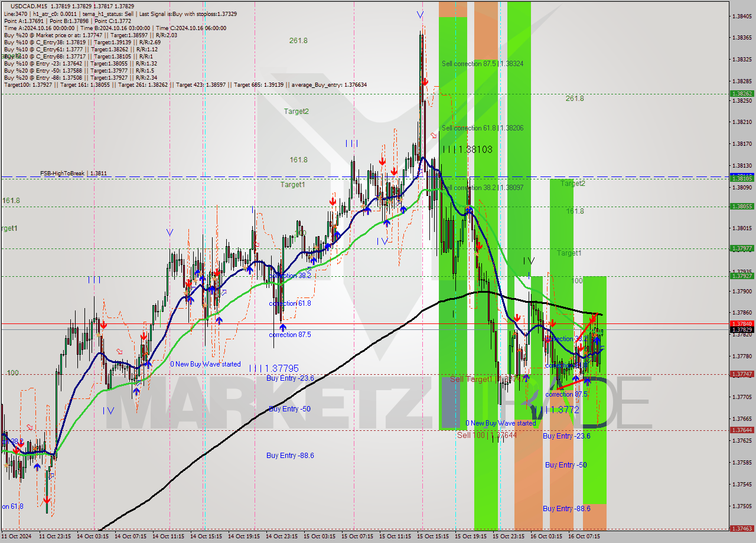Viewport: 756px width, 543px height.
Task: Click the black 'I V' wave label
Action: 528,260
